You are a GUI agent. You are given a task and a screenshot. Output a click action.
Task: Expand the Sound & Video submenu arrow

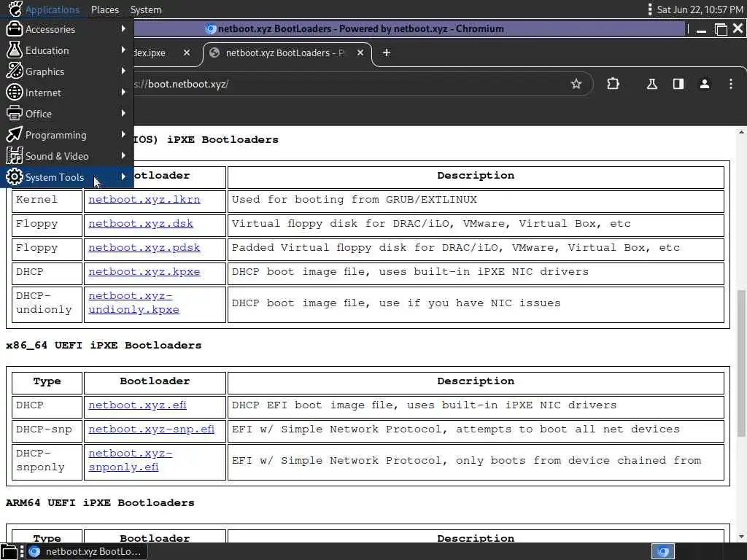[x=123, y=156]
